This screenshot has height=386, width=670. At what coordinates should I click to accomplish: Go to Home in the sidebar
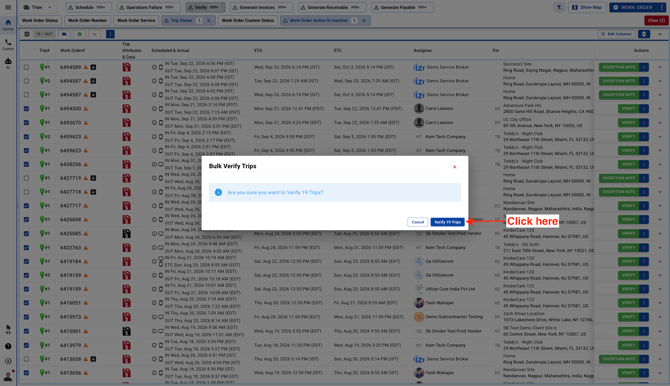[8, 25]
